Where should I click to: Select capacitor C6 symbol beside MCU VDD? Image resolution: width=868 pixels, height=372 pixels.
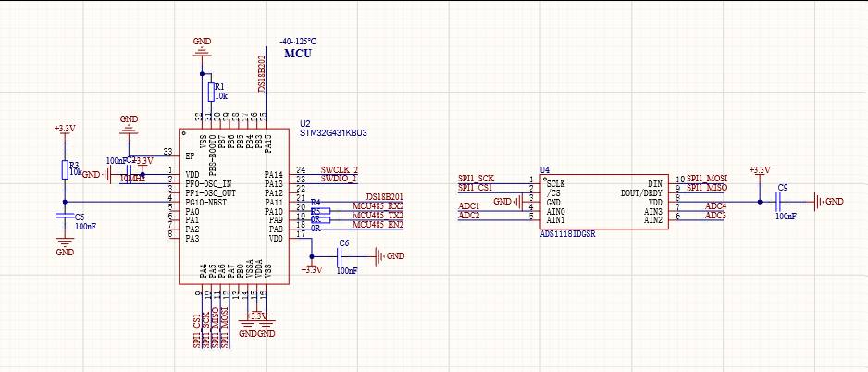[341, 256]
